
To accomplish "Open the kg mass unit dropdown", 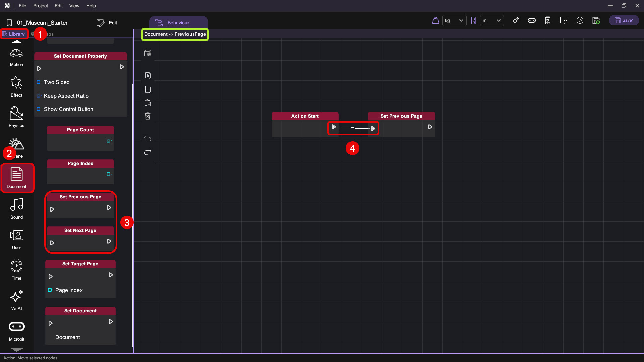I will (454, 21).
